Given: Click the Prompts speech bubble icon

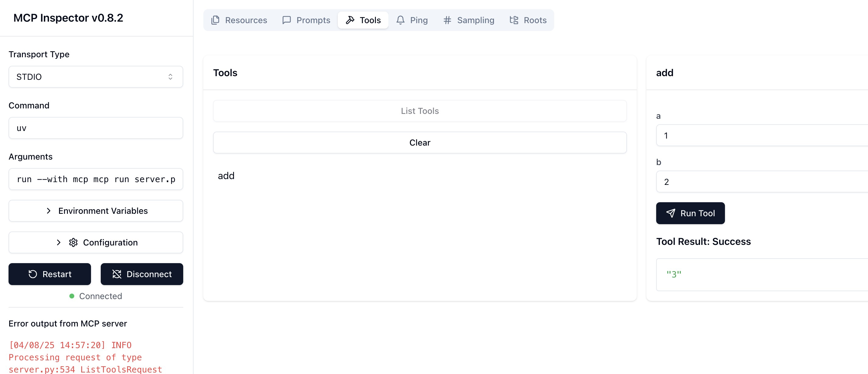Looking at the screenshot, I should pos(286,20).
